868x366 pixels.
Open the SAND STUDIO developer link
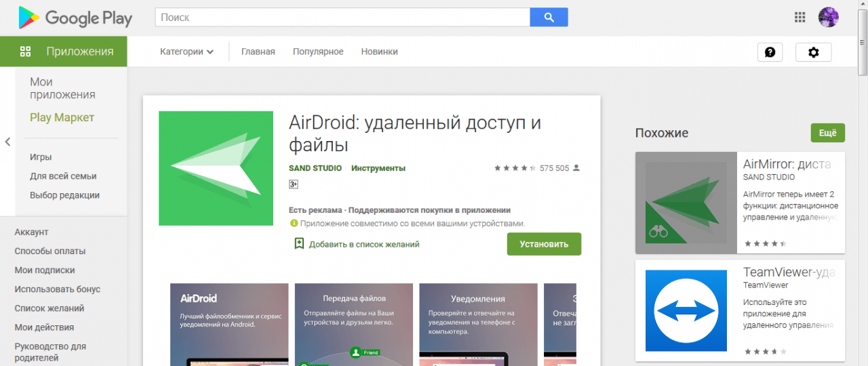pos(315,168)
